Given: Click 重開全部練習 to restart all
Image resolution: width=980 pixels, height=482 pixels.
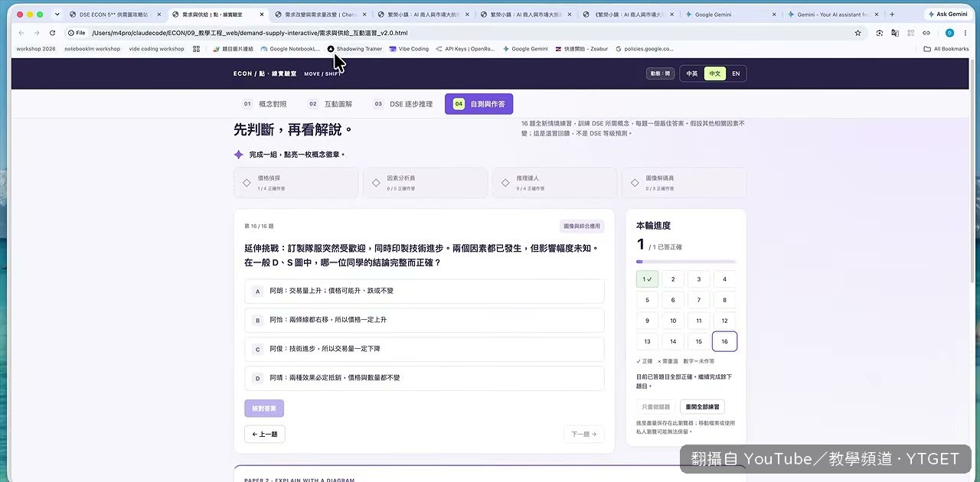Looking at the screenshot, I should 702,407.
